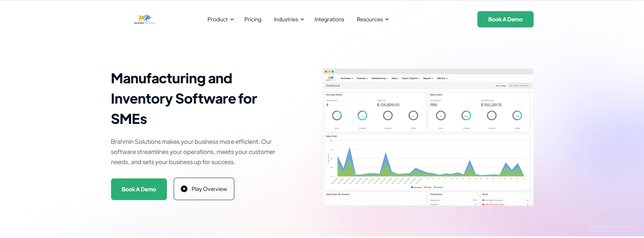Screen dimensions: 644x238
Task: Click the dashboard preview screenshot
Action: [428, 137]
